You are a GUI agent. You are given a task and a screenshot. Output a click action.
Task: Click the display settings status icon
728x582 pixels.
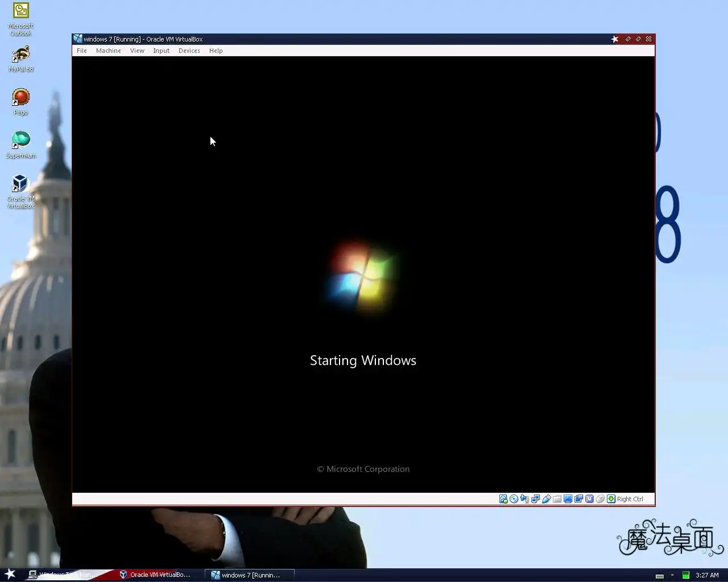[x=568, y=499]
